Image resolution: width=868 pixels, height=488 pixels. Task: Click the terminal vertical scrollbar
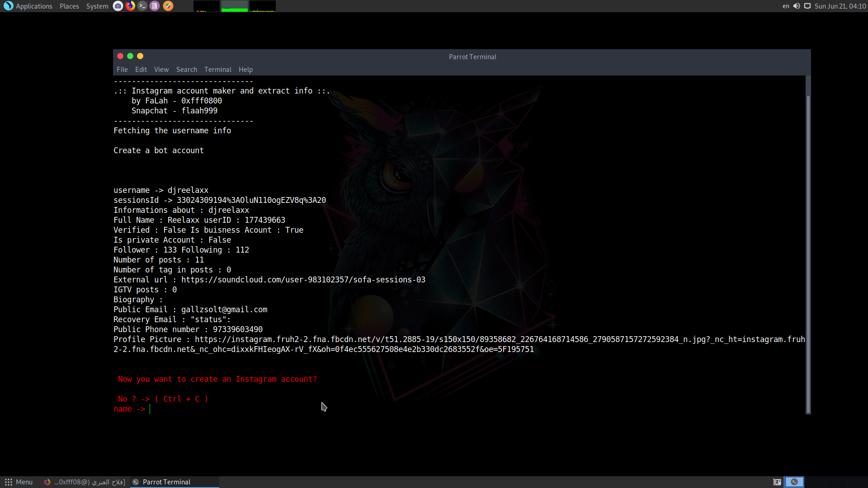click(808, 253)
